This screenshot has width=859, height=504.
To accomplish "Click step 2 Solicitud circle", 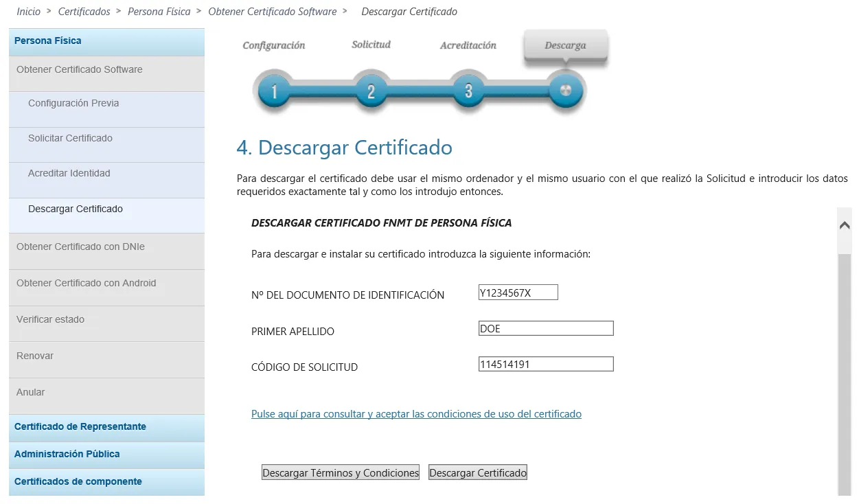I will [x=371, y=92].
